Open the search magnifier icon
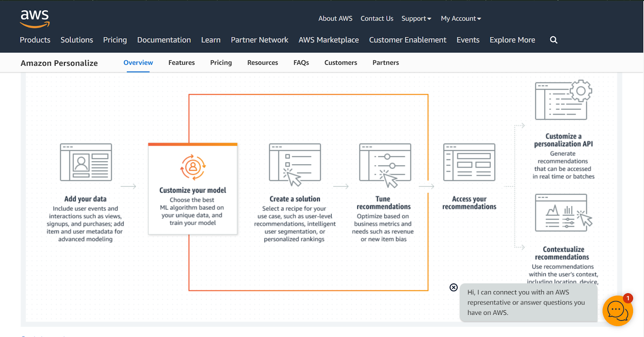Screen dimensions: 644x337 554,40
